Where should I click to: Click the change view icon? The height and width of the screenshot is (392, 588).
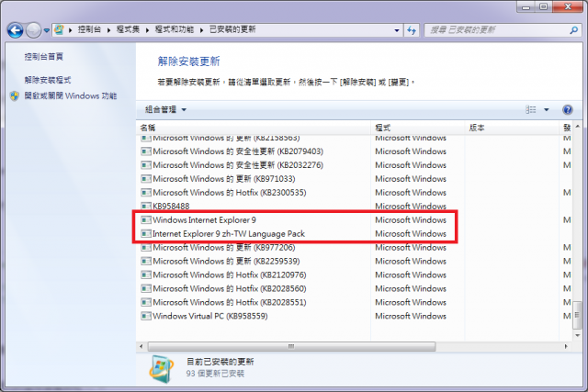[531, 109]
